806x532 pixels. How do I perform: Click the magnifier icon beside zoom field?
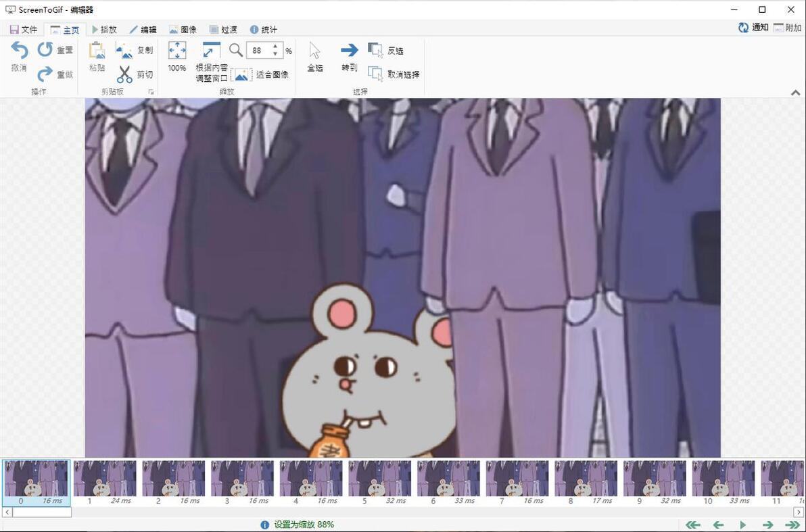[236, 50]
